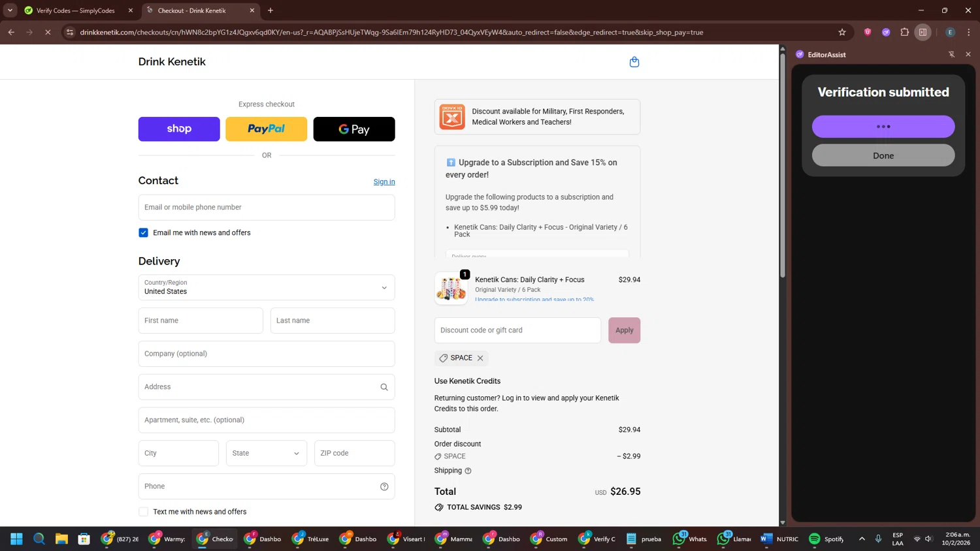Open the Country/Region dropdown

pyautogui.click(x=267, y=287)
